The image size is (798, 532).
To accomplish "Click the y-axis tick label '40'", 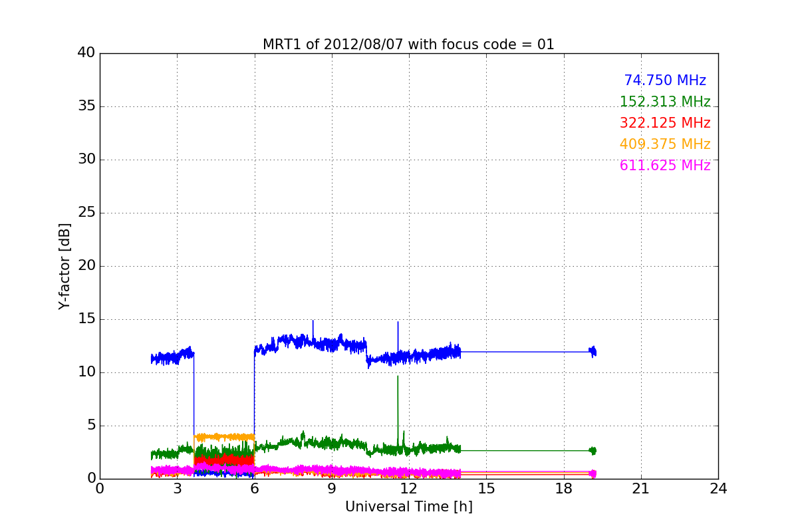I will point(86,53).
